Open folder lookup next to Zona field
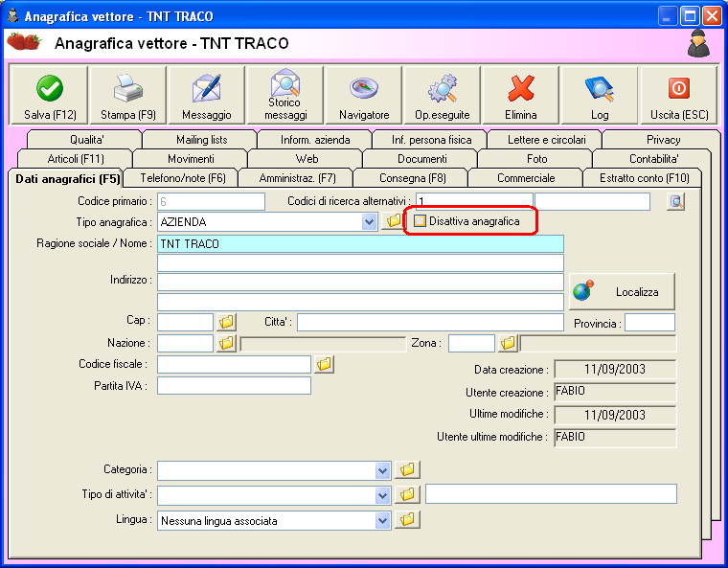Screen dimensions: 728x568 pos(508,343)
